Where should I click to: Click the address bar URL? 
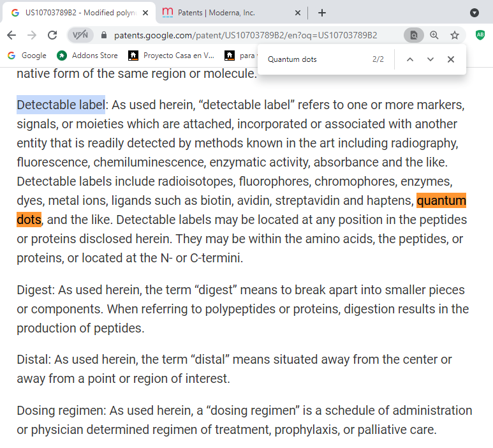pyautogui.click(x=246, y=35)
